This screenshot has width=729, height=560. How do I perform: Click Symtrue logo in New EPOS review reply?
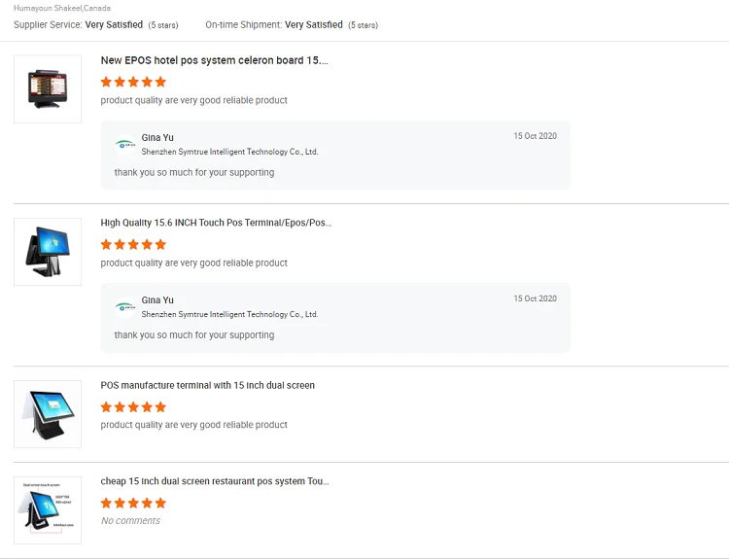coord(124,145)
